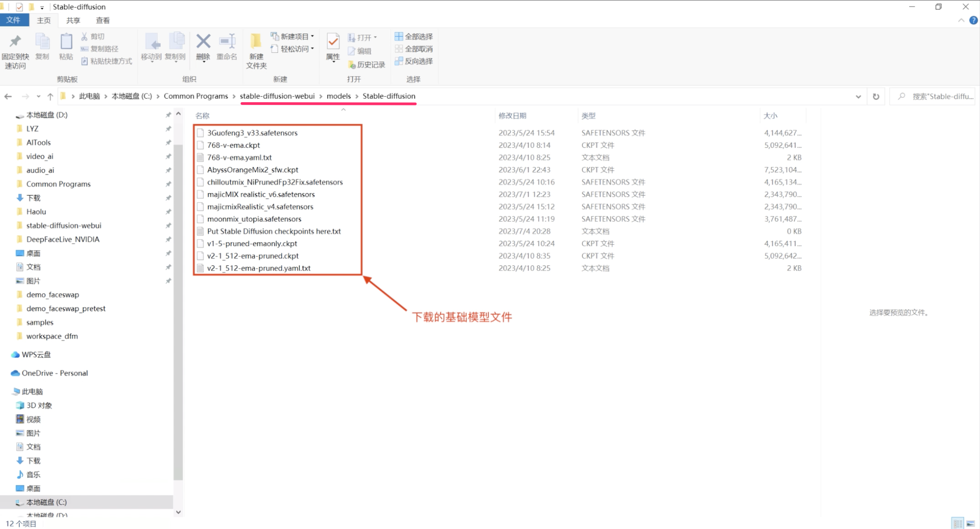
Task: Open DeepFaceLive_NVIDIA in navigation pane
Action: pyautogui.click(x=62, y=239)
